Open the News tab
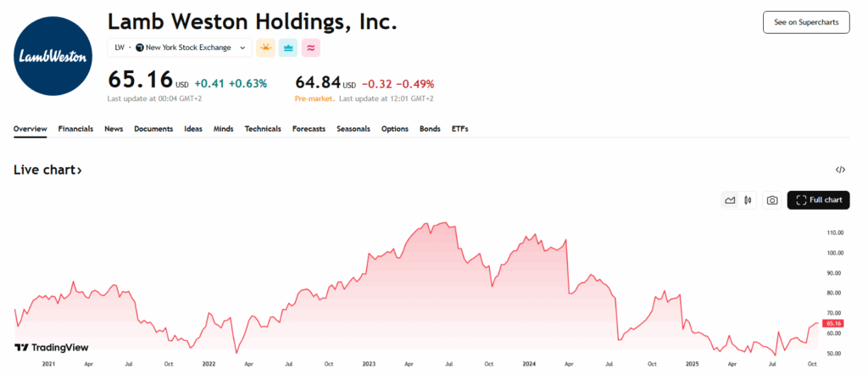Image resolution: width=868 pixels, height=375 pixels. coord(114,129)
